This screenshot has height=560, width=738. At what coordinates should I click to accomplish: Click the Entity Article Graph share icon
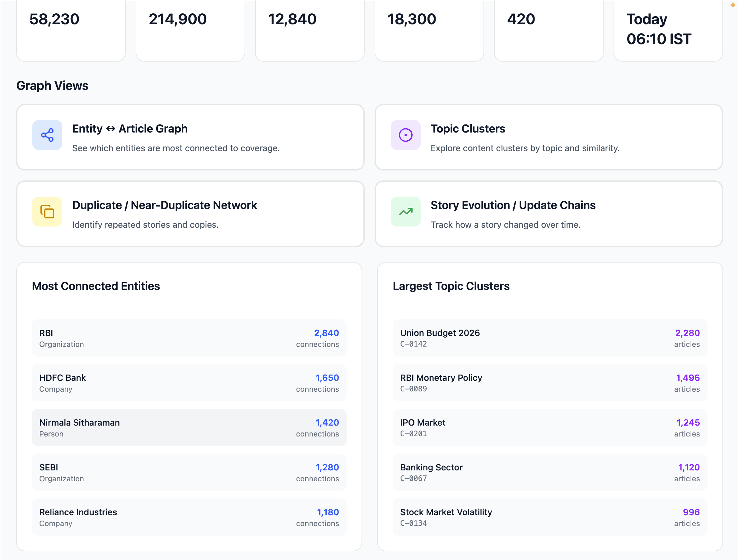tap(47, 135)
